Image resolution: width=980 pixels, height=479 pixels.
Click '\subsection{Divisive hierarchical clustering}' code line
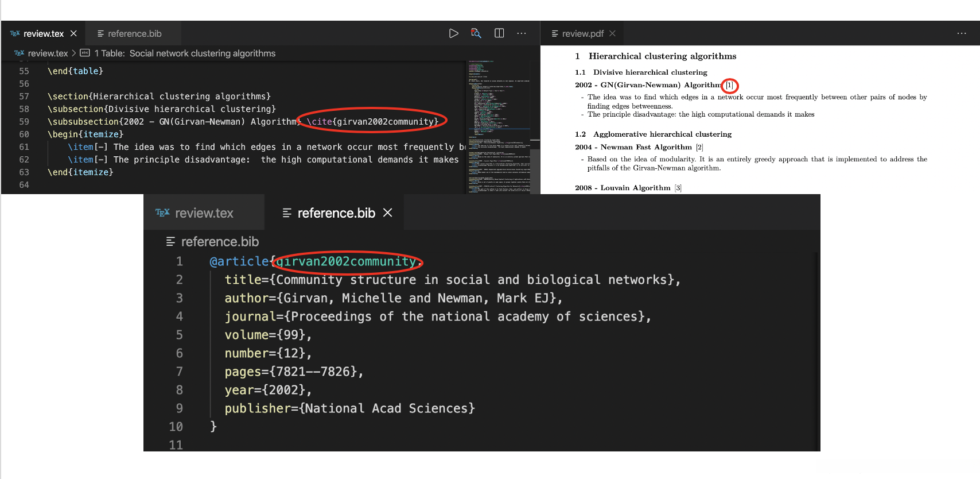tap(162, 109)
